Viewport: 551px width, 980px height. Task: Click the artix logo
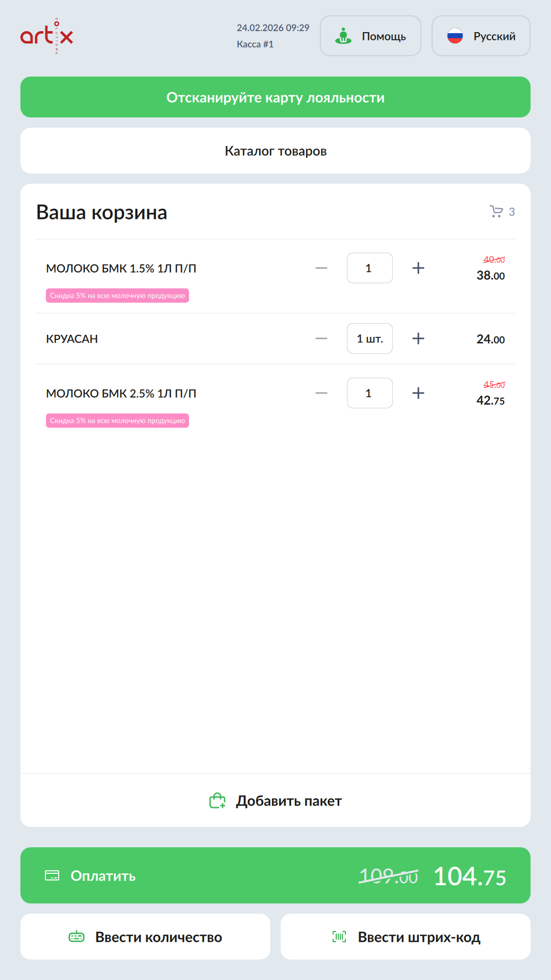(46, 36)
